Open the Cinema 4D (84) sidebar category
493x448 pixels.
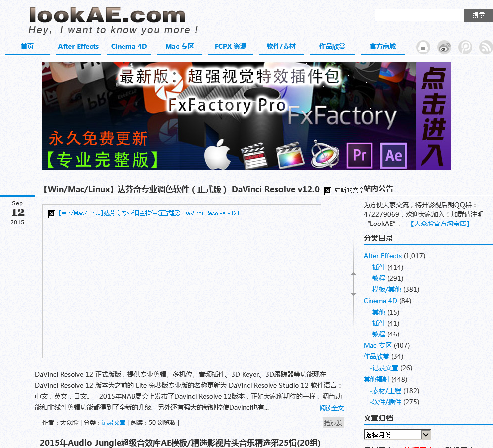(x=380, y=301)
